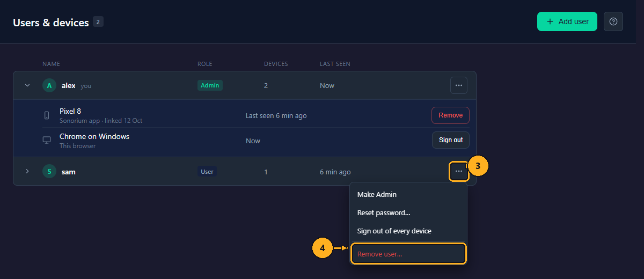Expand sam's devices with the chevron
Image resolution: width=644 pixels, height=279 pixels.
pyautogui.click(x=27, y=171)
